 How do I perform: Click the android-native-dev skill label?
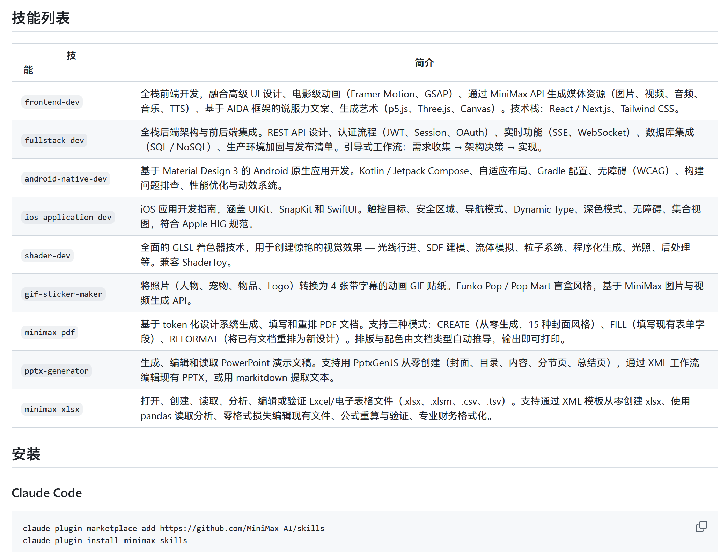pos(66,179)
